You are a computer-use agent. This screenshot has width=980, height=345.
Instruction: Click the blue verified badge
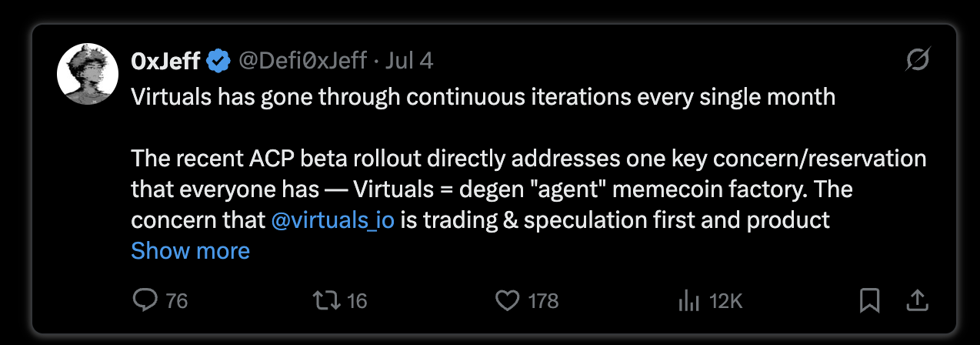click(x=219, y=60)
